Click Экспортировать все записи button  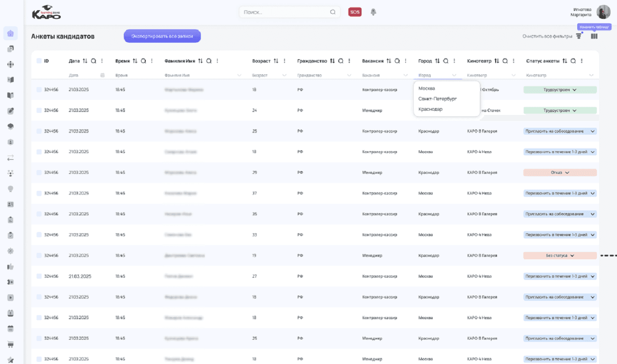click(x=162, y=36)
